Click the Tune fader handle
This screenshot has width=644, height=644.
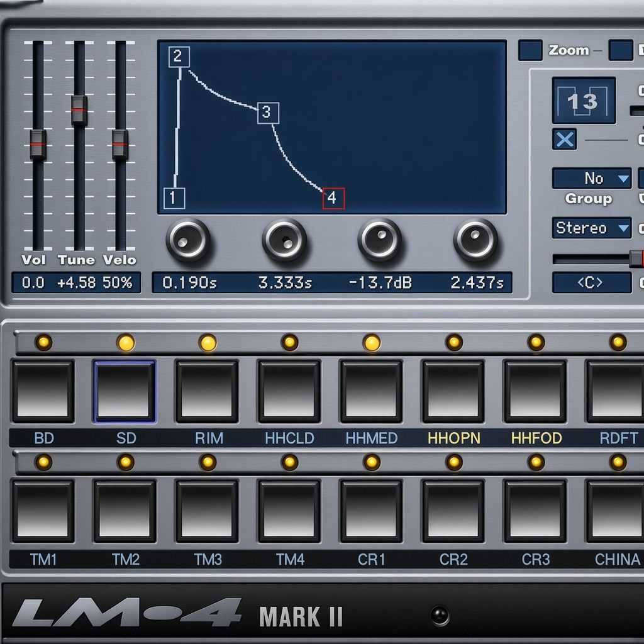(x=79, y=110)
